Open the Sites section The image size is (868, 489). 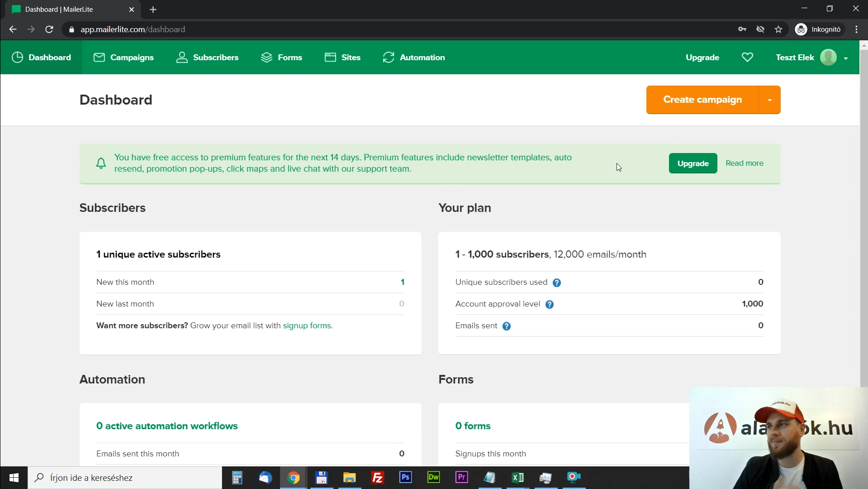[342, 58]
